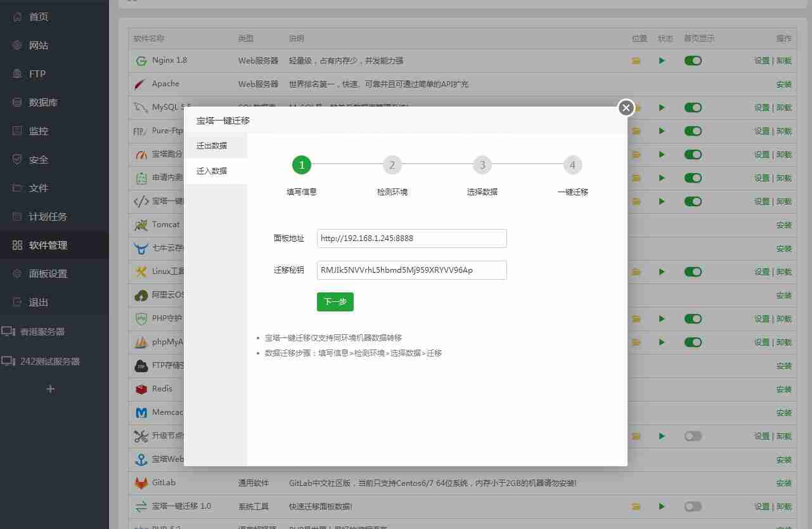Click the PHP守护 software icon
Image resolution: width=812 pixels, height=529 pixels.
(x=141, y=318)
